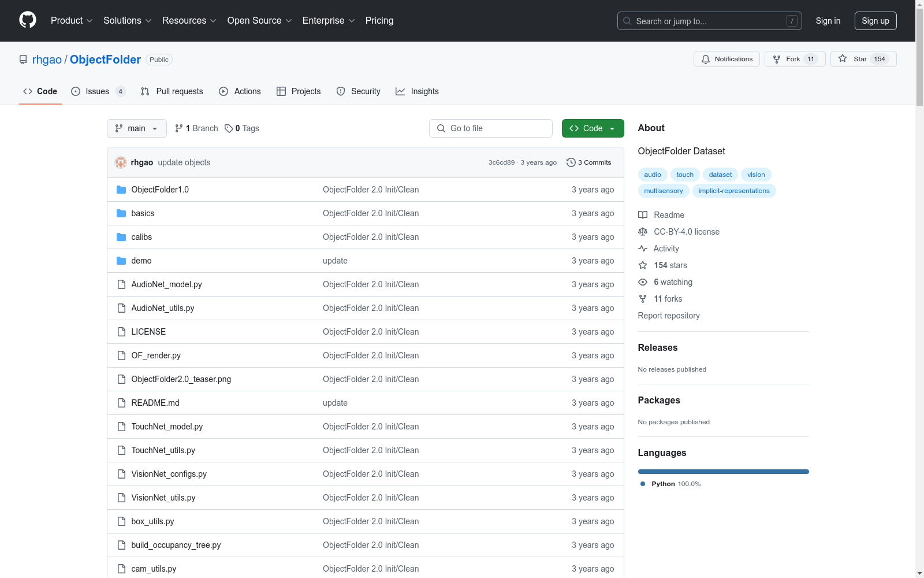Open build_occupancy_tree.py file
924x578 pixels.
tap(176, 545)
